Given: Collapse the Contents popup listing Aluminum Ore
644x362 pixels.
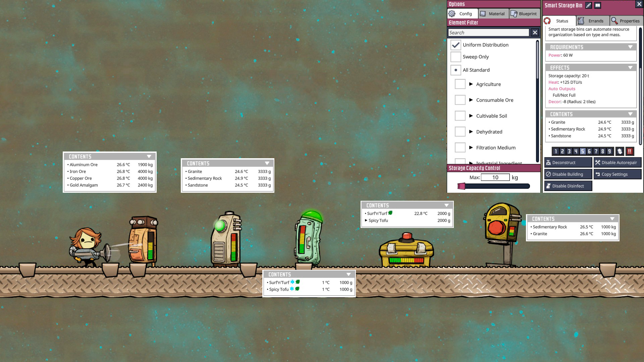Looking at the screenshot, I should (x=149, y=157).
